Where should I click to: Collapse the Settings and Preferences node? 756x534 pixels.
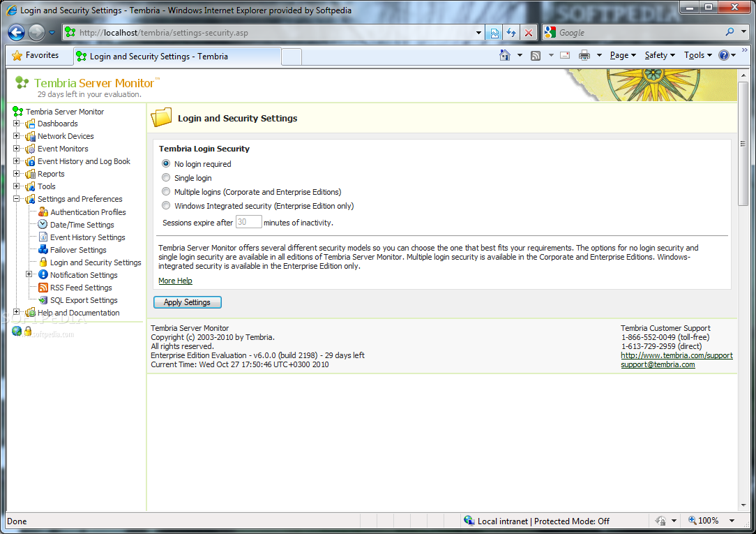17,199
